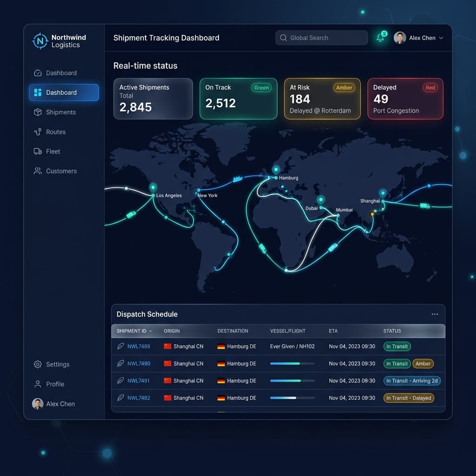Click the In Transit - Arriving 2d status badge
This screenshot has height=476, width=476.
(x=412, y=381)
